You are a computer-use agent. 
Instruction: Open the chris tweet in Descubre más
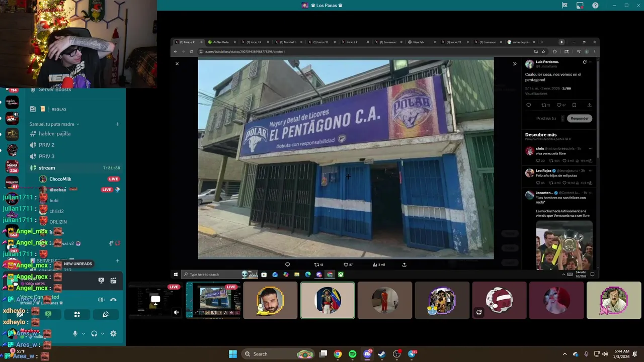558,154
